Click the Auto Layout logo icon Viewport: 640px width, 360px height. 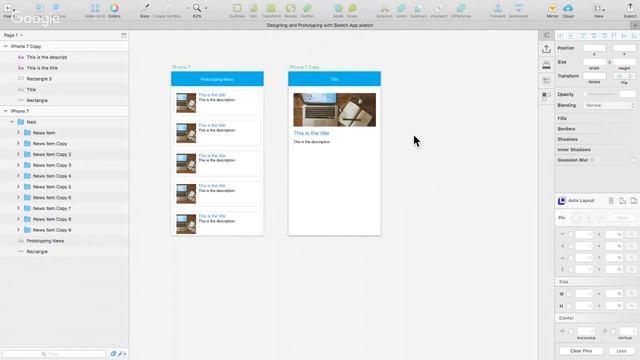click(x=562, y=201)
